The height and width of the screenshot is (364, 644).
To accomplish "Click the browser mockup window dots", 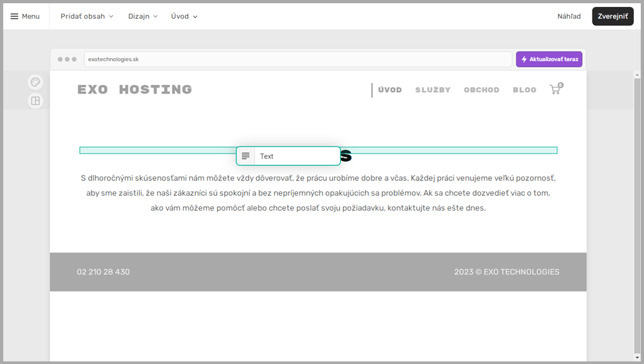I will coord(67,59).
